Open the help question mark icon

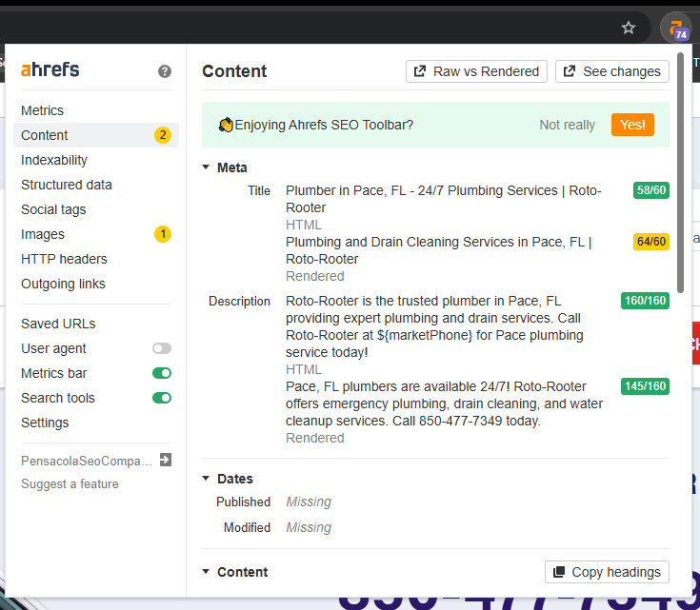[x=164, y=71]
